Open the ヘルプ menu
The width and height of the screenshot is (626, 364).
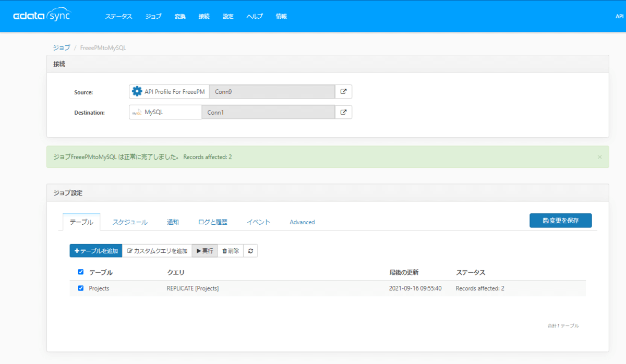(x=255, y=16)
